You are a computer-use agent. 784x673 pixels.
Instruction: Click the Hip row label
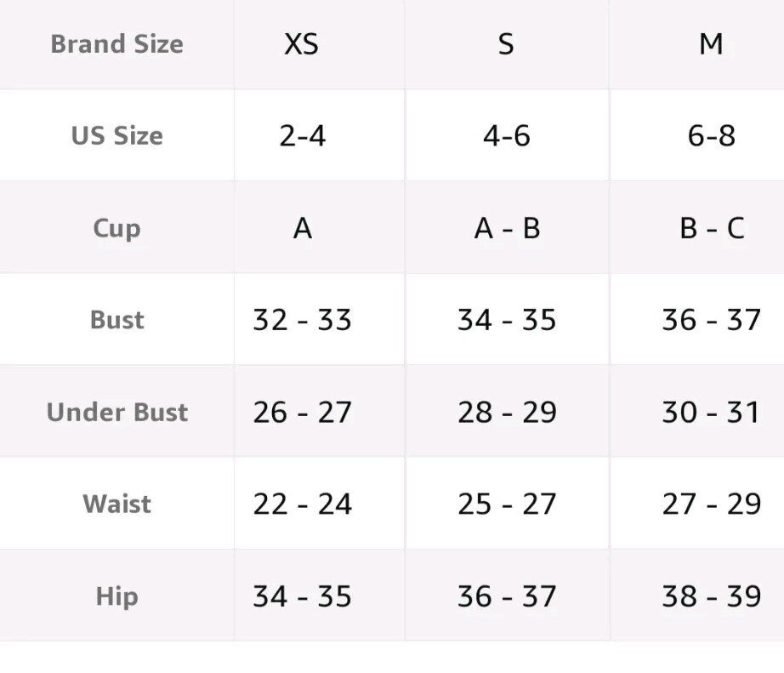tap(116, 596)
